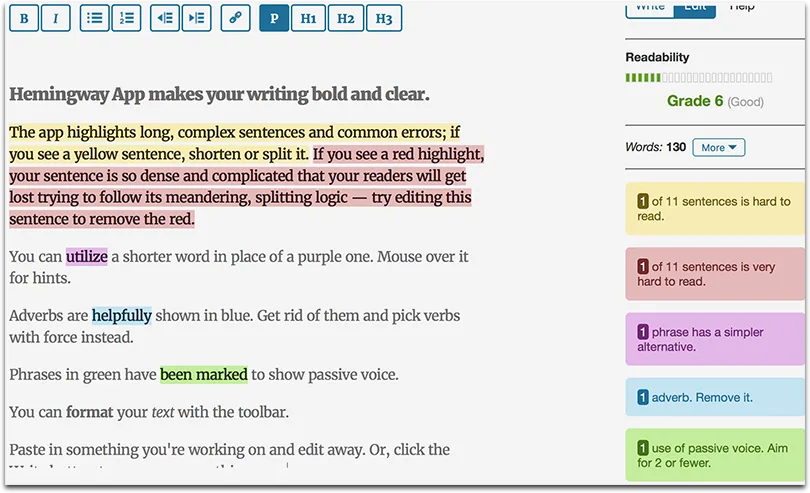This screenshot has width=810, height=493.
Task: Select the green phrase been marked
Action: coord(204,374)
